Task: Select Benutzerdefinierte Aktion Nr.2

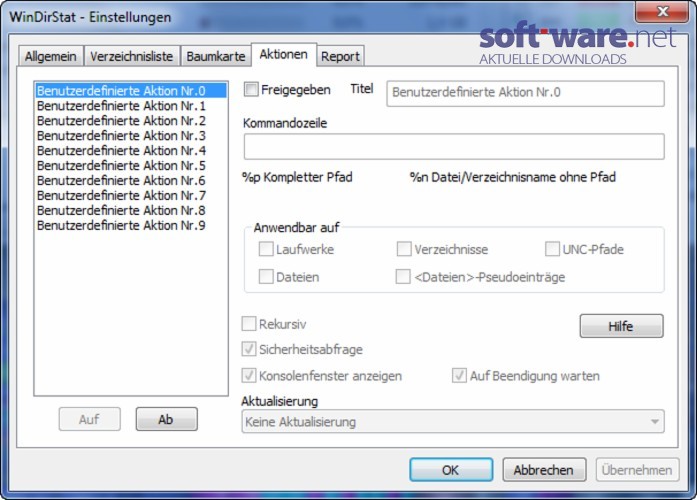Action: (x=131, y=121)
